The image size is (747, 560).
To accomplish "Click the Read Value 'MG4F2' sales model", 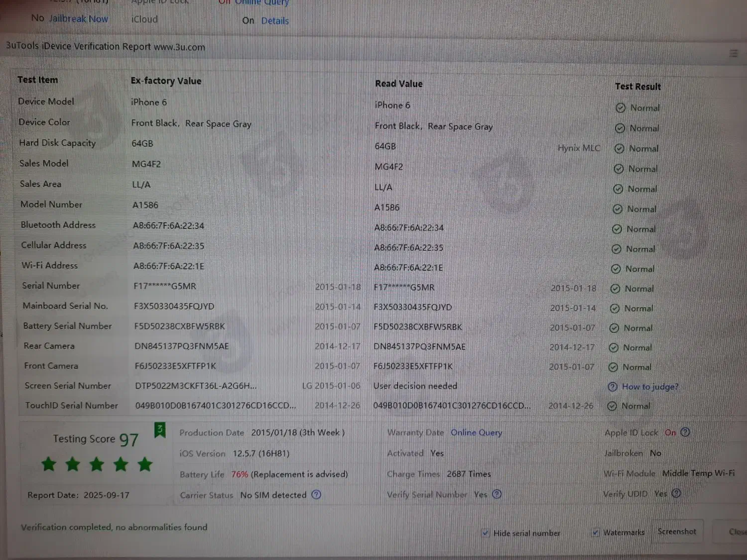I will pos(389,167).
